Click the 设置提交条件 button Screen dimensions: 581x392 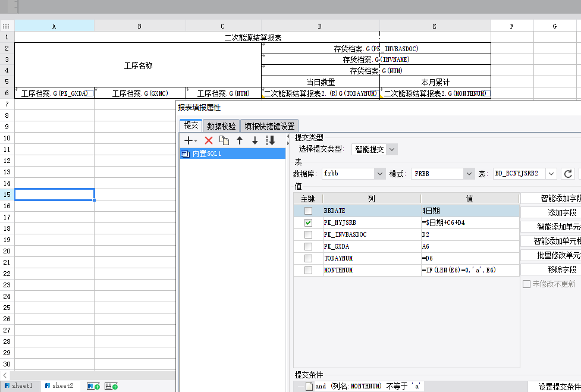554,387
